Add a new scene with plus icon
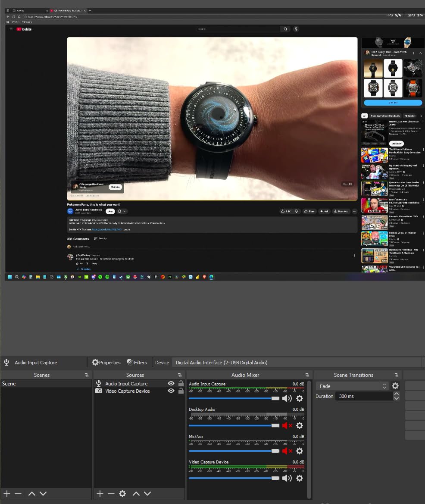The width and height of the screenshot is (425, 504). click(7, 493)
